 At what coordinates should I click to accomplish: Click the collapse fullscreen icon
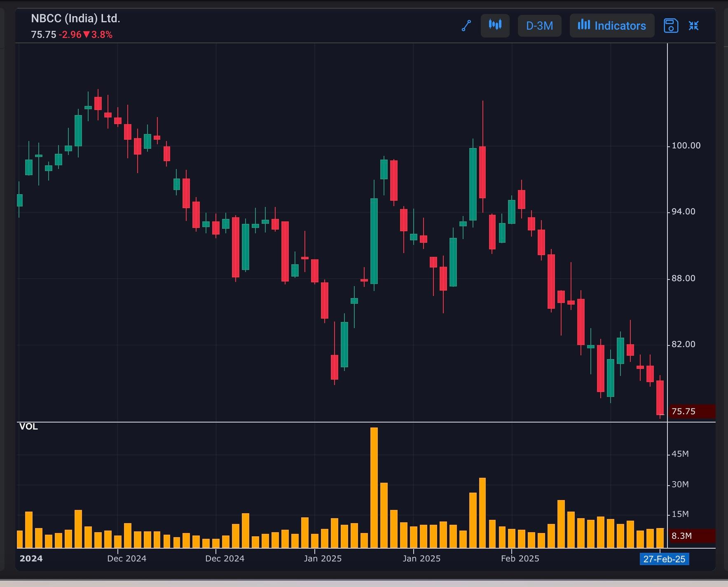(x=694, y=26)
